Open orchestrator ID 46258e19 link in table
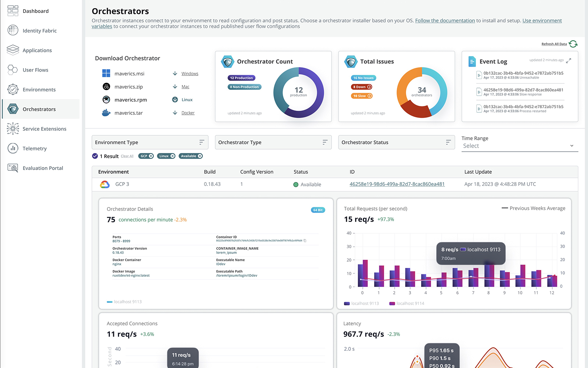 coord(397,184)
